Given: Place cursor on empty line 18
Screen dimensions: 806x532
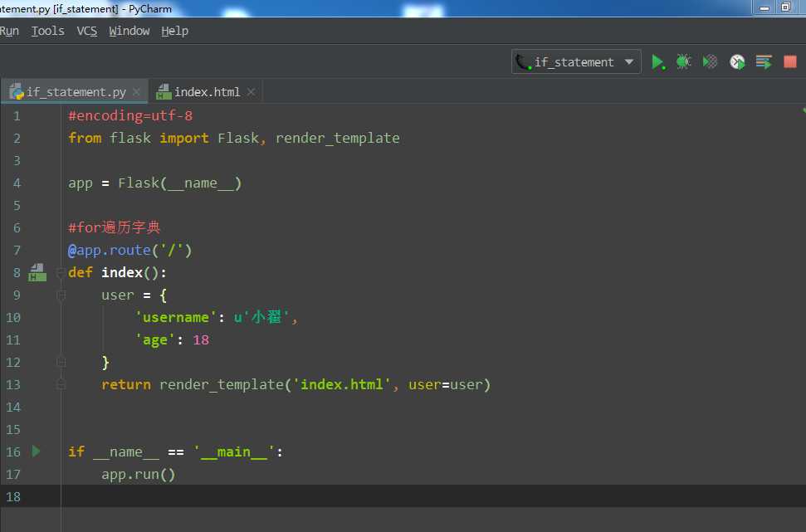Looking at the screenshot, I should click(432, 496).
